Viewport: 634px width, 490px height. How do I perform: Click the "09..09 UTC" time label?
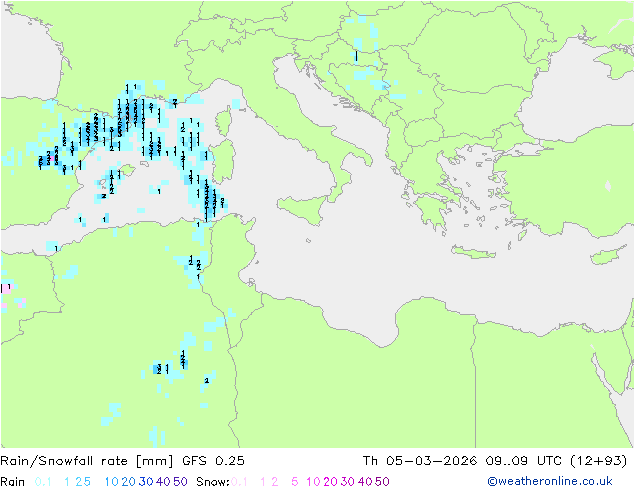(x=523, y=461)
